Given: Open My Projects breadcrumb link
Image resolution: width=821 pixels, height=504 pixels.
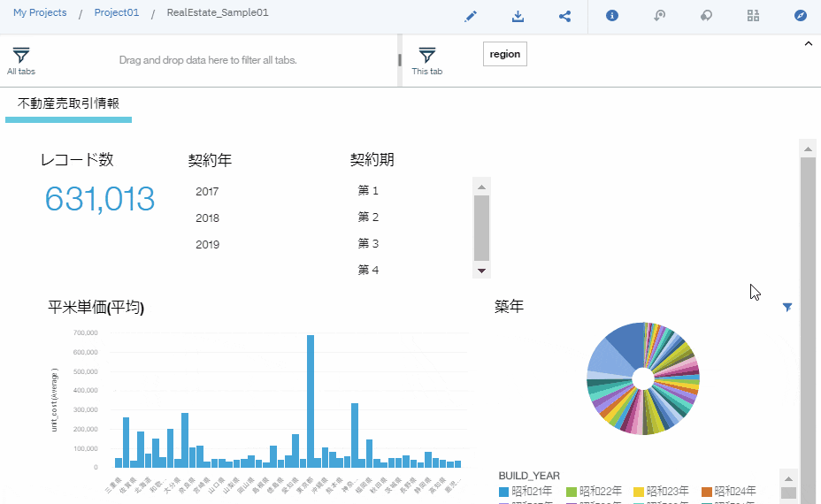Looking at the screenshot, I should click(40, 12).
